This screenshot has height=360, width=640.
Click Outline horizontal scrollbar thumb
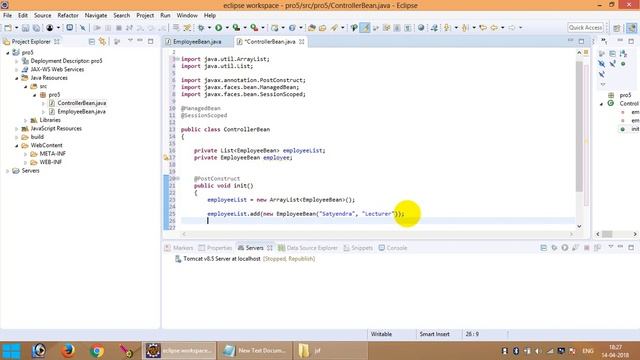(x=607, y=234)
